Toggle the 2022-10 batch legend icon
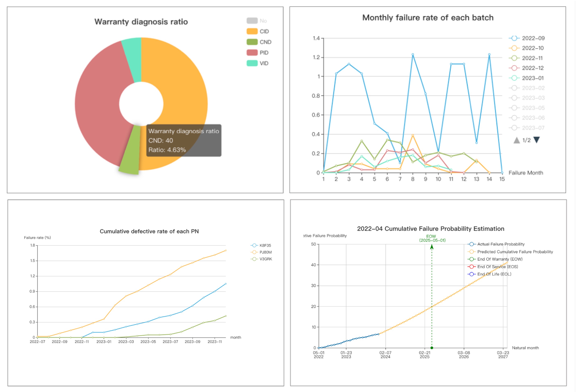Image resolution: width=576 pixels, height=392 pixels. (514, 48)
